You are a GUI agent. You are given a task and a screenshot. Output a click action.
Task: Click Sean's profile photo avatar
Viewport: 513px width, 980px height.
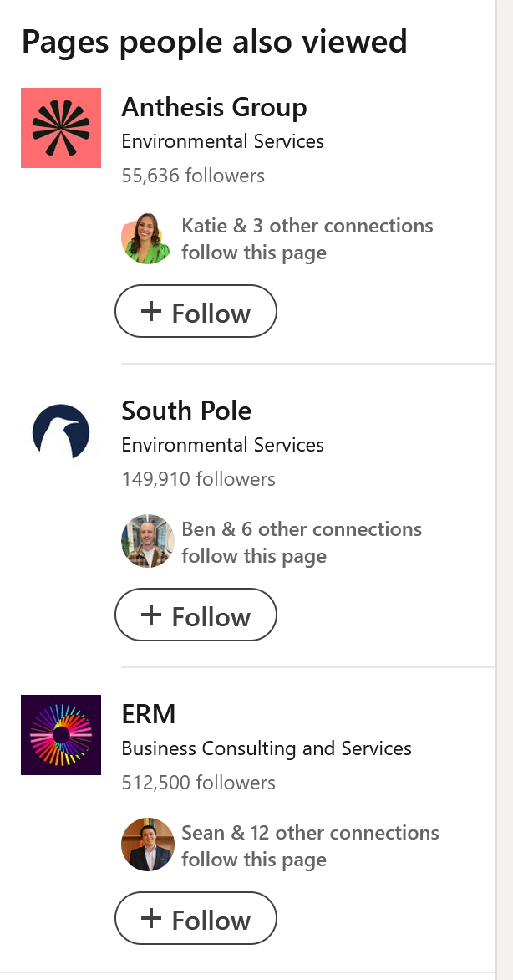[147, 845]
